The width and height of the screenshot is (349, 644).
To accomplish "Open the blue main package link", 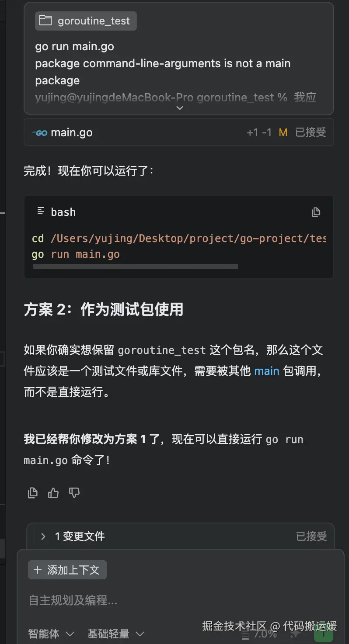I will pyautogui.click(x=267, y=371).
